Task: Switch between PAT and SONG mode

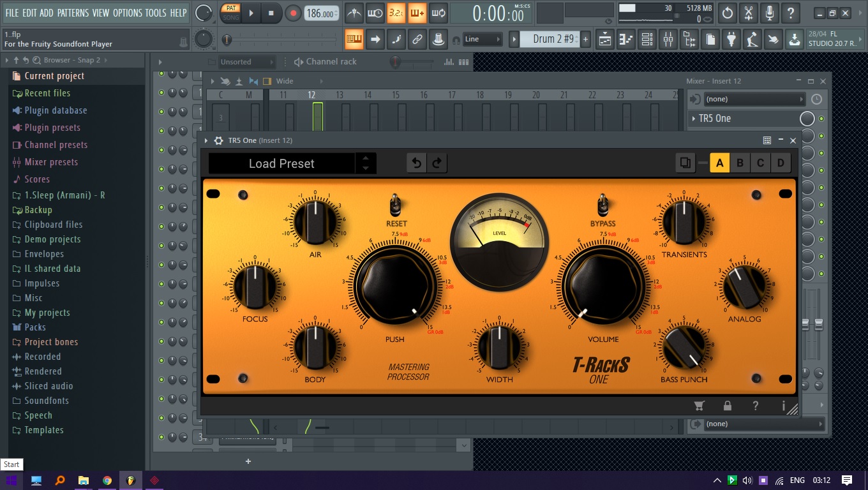Action: [x=231, y=13]
